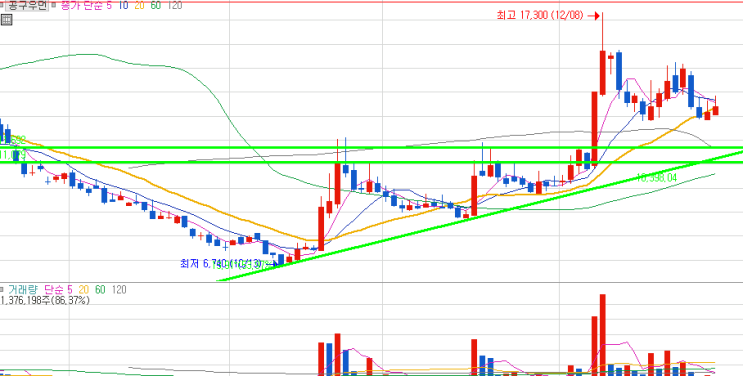The width and height of the screenshot is (743, 376).
Task: Select the gray 120 price moving average label
Action: point(174,6)
